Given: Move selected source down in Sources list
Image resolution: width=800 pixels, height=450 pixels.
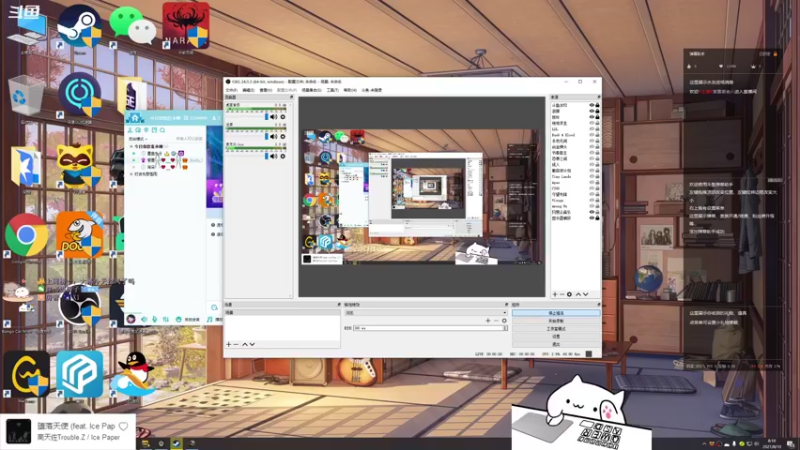Looking at the screenshot, I should (585, 294).
